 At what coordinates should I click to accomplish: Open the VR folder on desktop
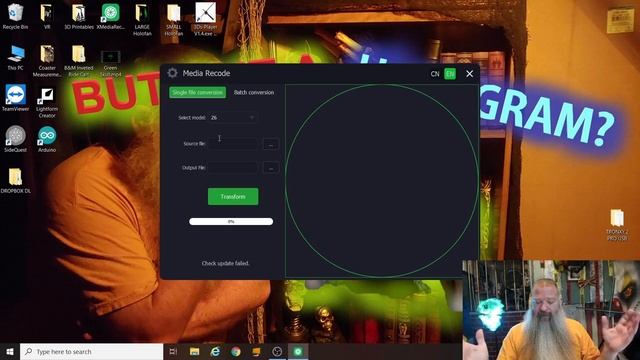point(47,17)
